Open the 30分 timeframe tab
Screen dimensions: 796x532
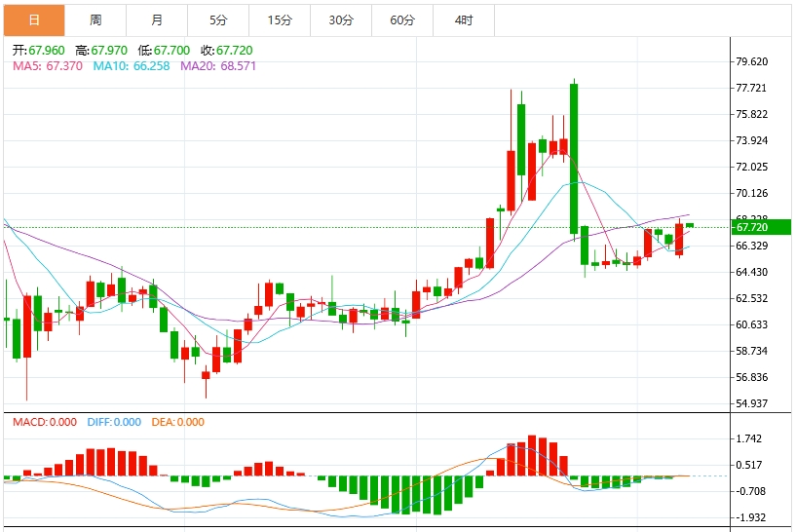coord(341,20)
